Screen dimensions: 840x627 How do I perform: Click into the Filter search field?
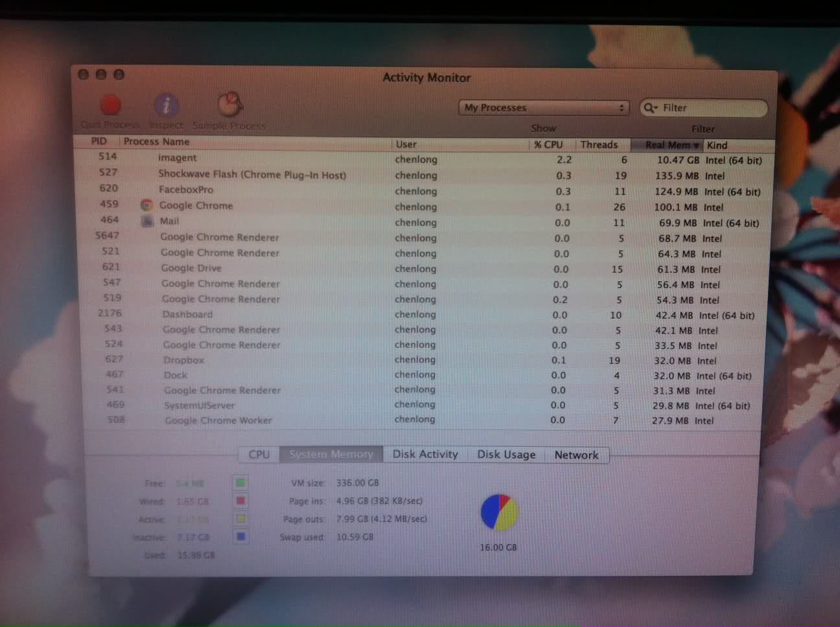click(704, 108)
